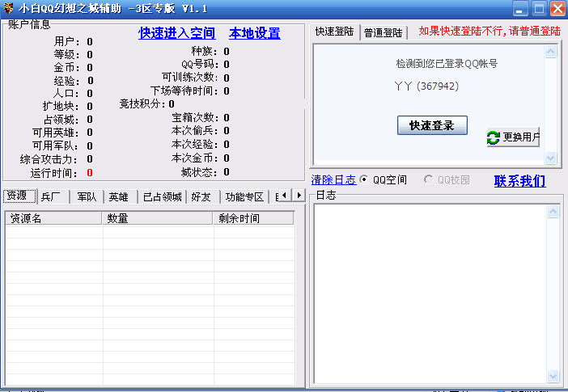The height and width of the screenshot is (392, 568).
Task: Click the 金币 label in account info
Action: [66, 67]
